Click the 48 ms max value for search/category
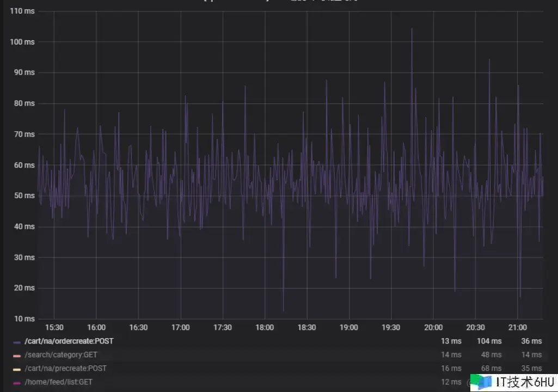 coord(491,355)
